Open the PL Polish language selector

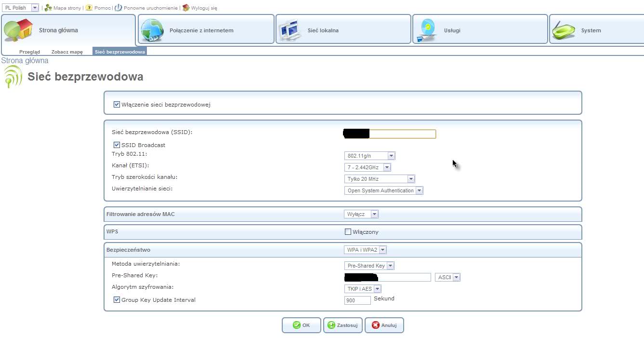click(x=21, y=8)
